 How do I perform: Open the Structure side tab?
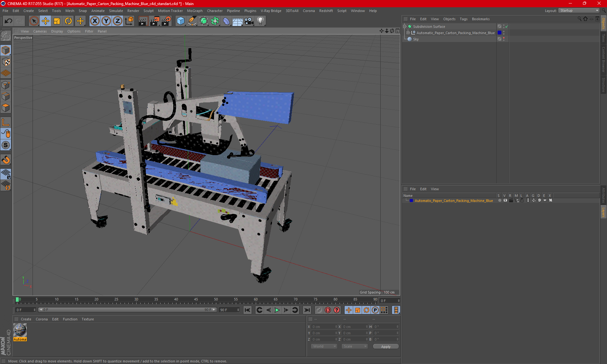(x=604, y=85)
